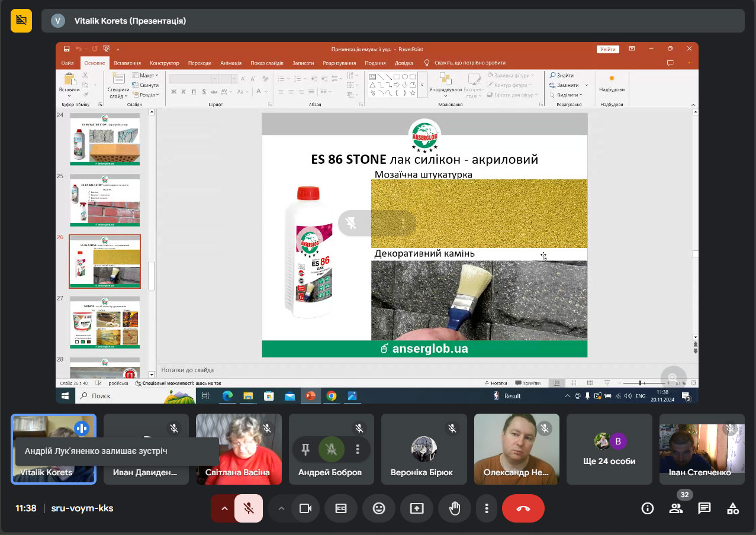Viewport: 756px width, 535px height.
Task: Toggle bold Ж formatting
Action: (x=174, y=92)
